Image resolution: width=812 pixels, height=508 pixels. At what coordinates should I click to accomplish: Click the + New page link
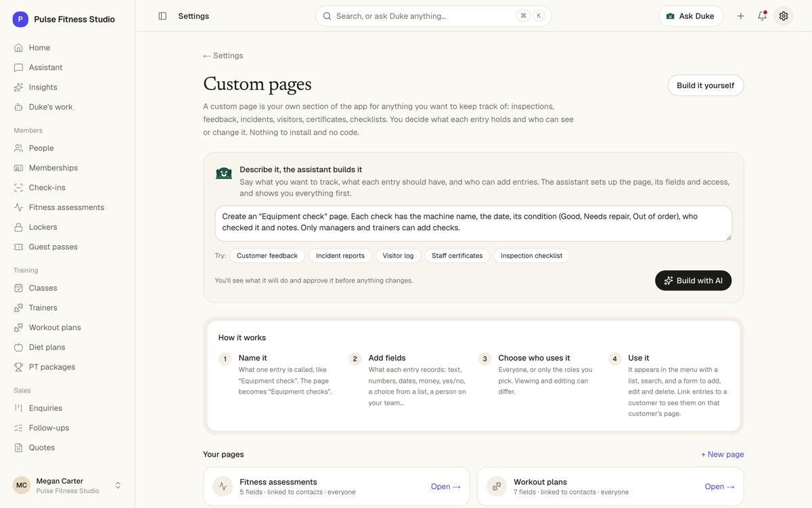722,454
